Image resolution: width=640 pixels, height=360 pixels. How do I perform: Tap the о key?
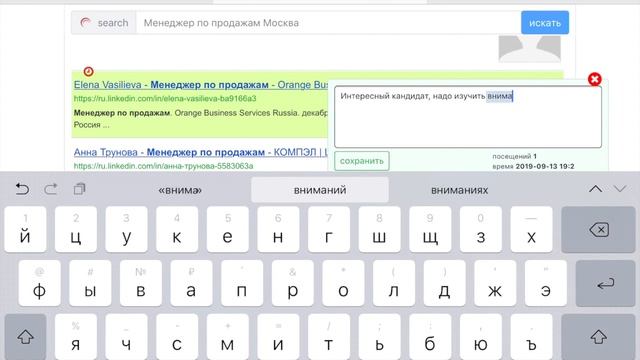(x=343, y=284)
